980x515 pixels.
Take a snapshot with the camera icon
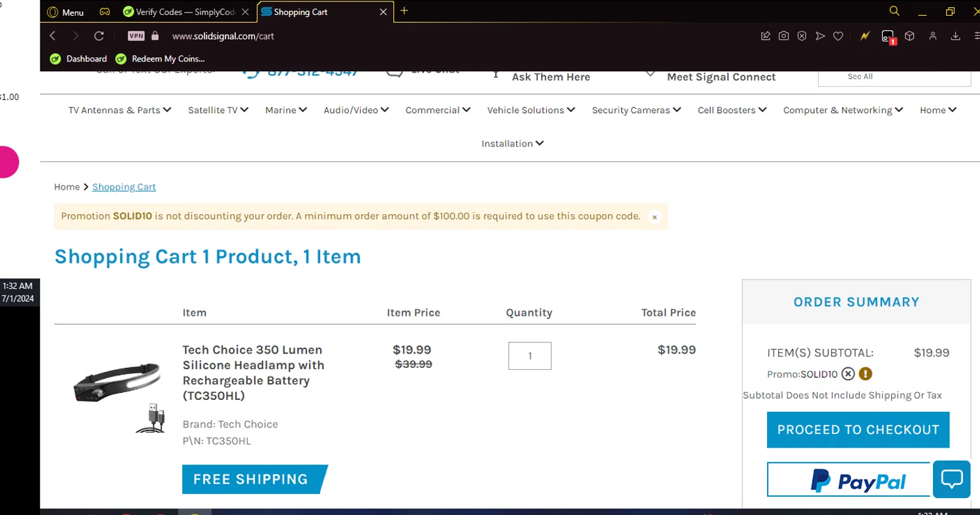pyautogui.click(x=783, y=36)
